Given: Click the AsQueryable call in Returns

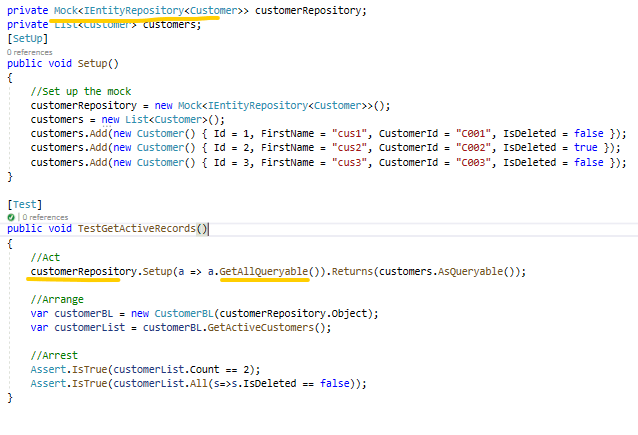Looking at the screenshot, I should [x=470, y=271].
